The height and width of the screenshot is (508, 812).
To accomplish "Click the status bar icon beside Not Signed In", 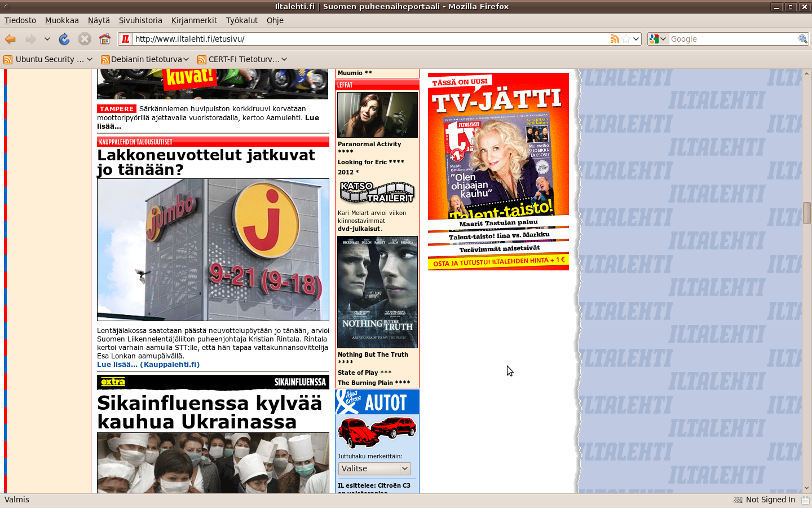I will click(738, 500).
